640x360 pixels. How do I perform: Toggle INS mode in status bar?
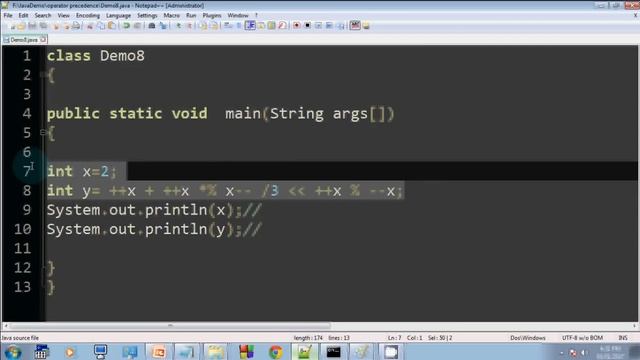[623, 338]
